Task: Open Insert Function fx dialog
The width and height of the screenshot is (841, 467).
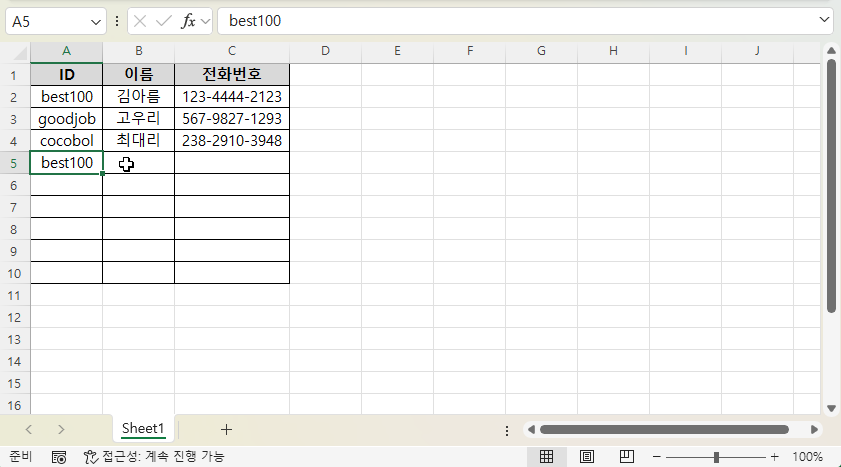Action: (x=188, y=21)
